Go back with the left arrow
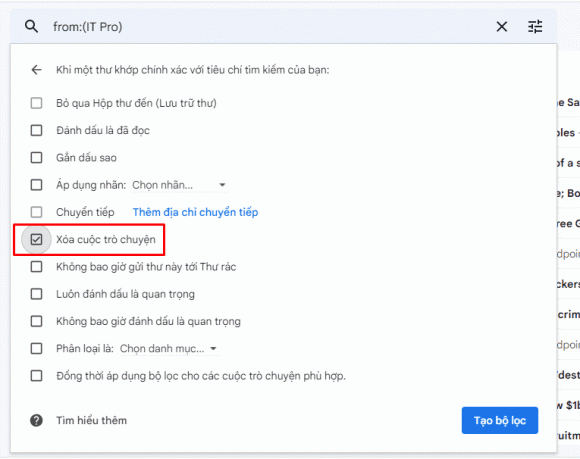 36,70
